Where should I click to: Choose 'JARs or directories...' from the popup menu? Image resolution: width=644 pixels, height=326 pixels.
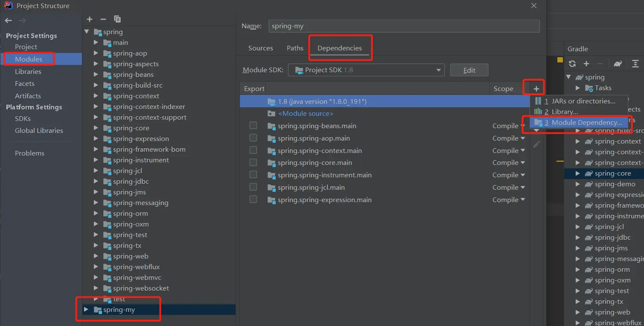579,101
